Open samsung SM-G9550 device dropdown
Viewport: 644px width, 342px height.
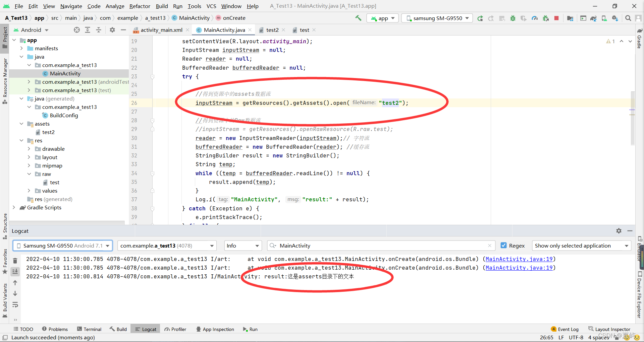click(x=437, y=18)
